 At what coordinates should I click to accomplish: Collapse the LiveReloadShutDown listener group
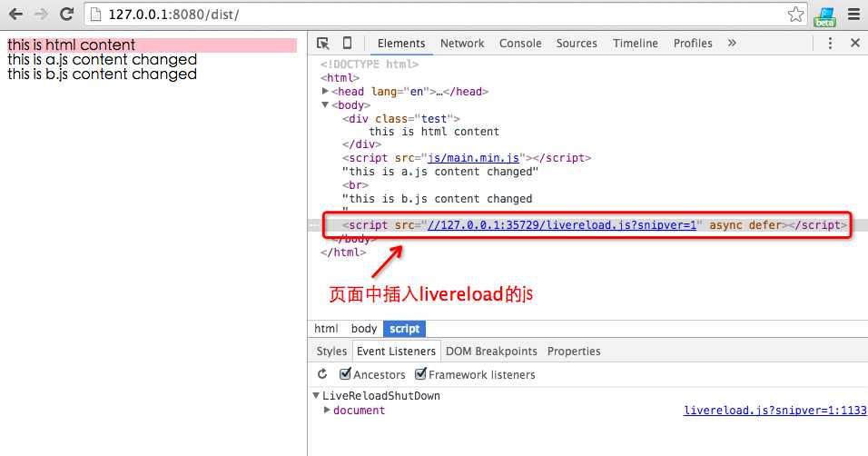(x=316, y=396)
